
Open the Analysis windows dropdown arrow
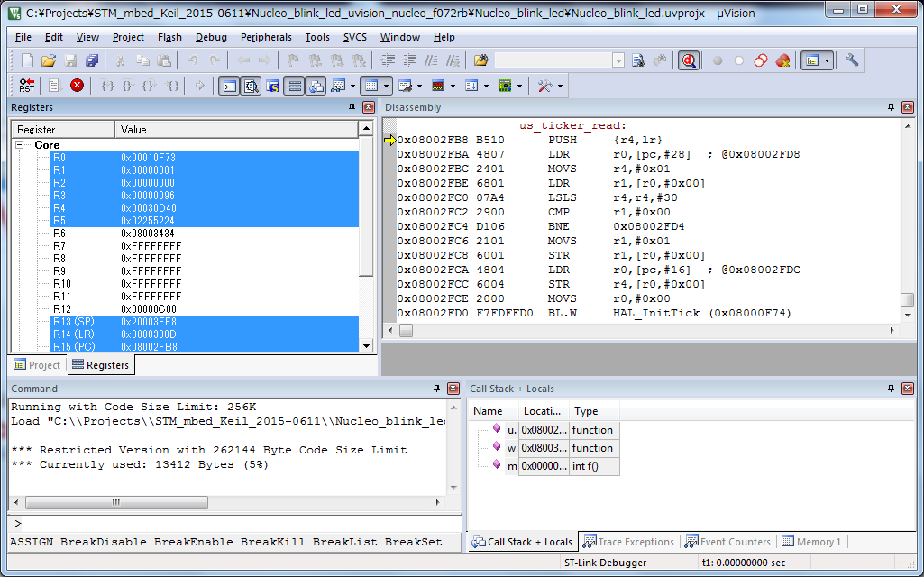pyautogui.click(x=453, y=86)
